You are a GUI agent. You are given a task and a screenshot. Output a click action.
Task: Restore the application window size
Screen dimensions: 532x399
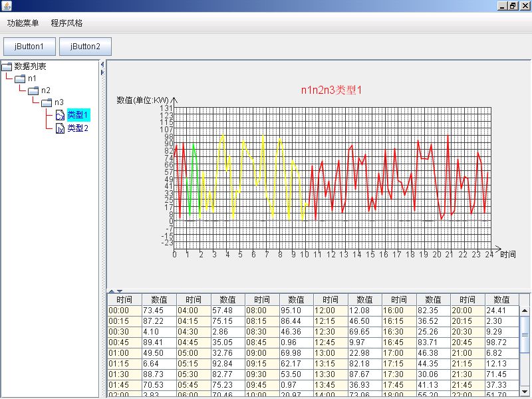coord(513,6)
